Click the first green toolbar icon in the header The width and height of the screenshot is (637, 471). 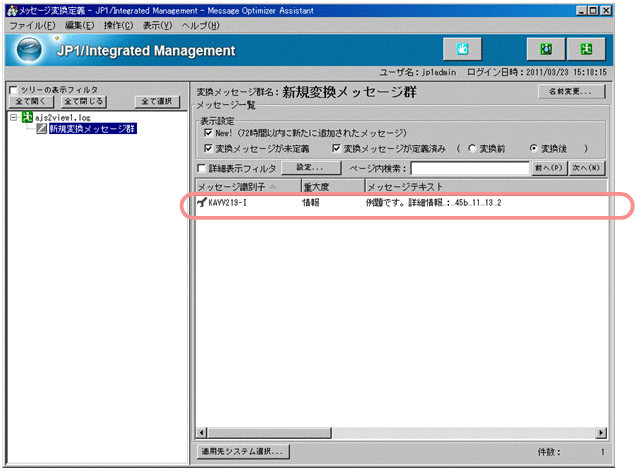[547, 49]
